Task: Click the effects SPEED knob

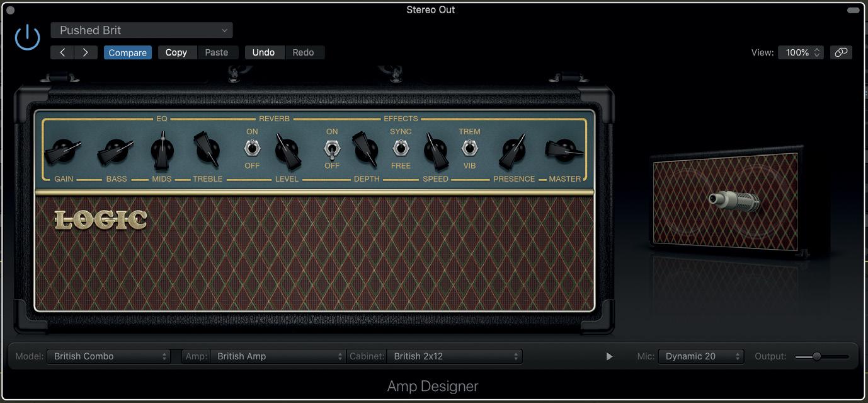Action: (436, 151)
